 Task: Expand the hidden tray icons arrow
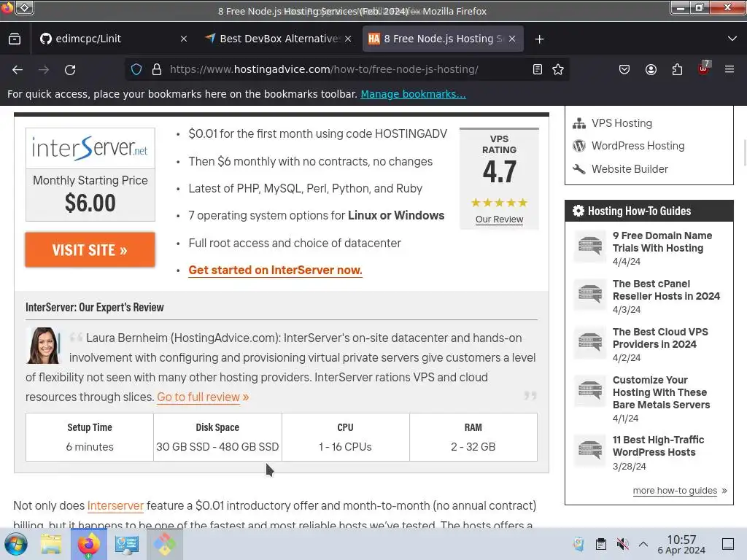[643, 544]
